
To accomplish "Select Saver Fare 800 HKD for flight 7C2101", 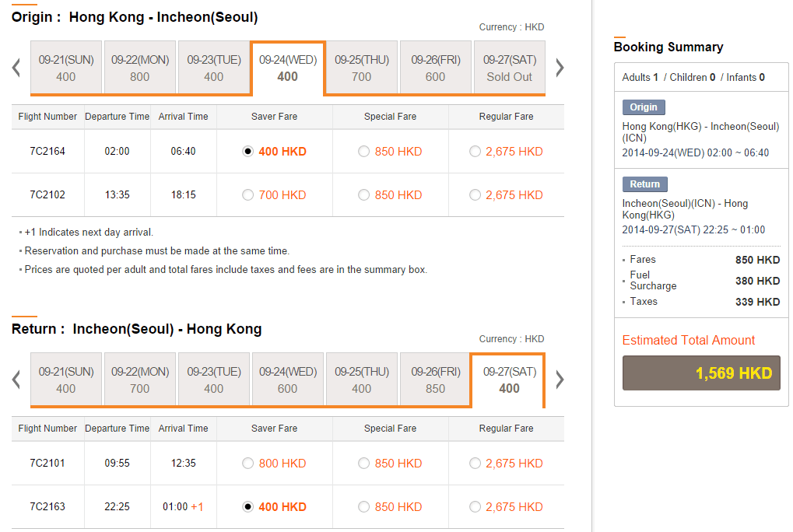I will 248,464.
